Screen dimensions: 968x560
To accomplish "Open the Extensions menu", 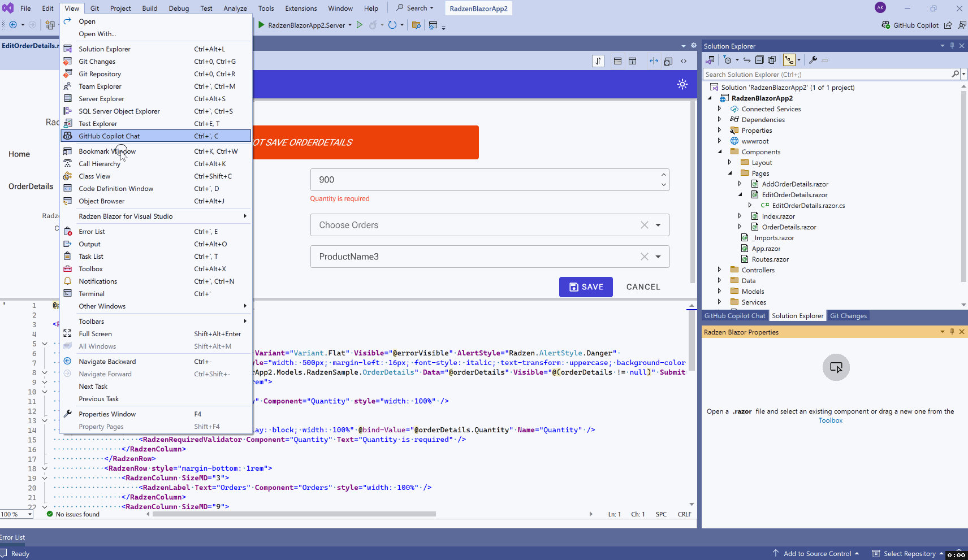I will 301,8.
